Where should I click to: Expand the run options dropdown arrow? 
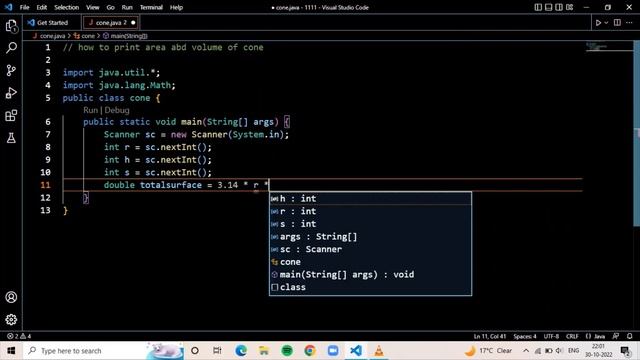pos(606,23)
